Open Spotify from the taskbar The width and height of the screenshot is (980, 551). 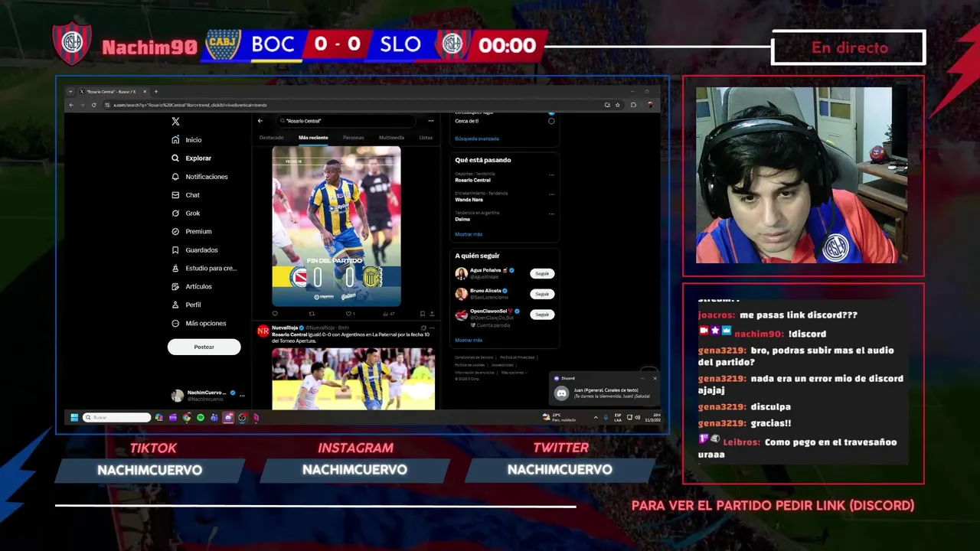200,417
